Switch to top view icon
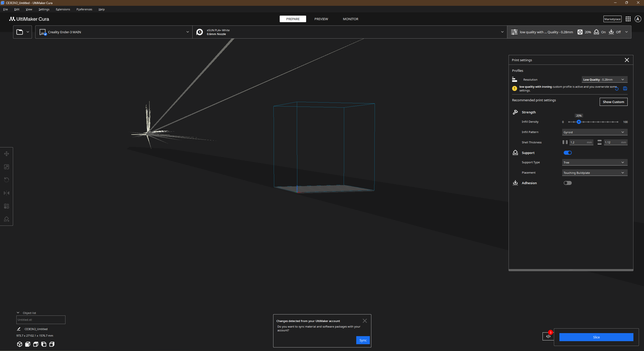This screenshot has width=644, height=351. pyautogui.click(x=36, y=344)
